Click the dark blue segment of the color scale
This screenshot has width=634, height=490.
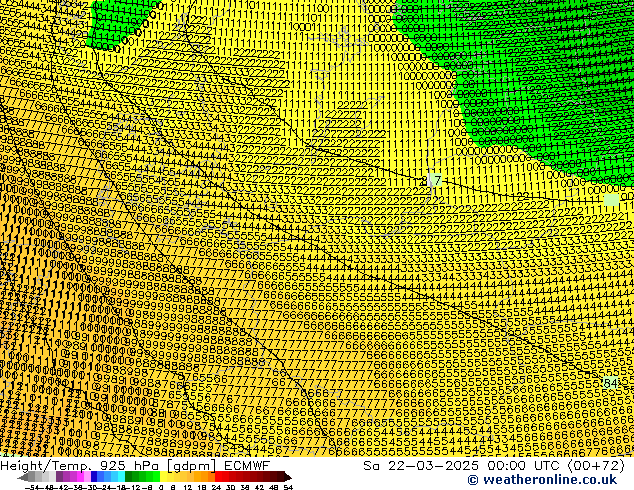coord(94,476)
